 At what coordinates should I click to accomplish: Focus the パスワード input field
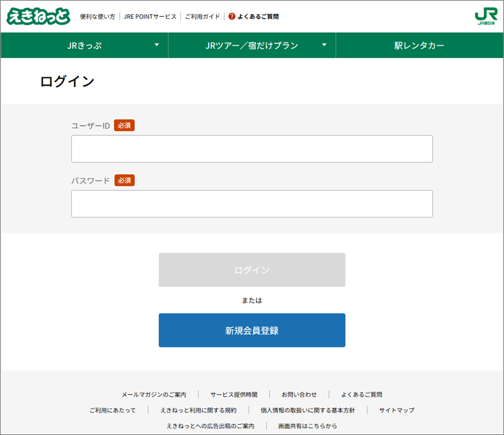(x=251, y=204)
